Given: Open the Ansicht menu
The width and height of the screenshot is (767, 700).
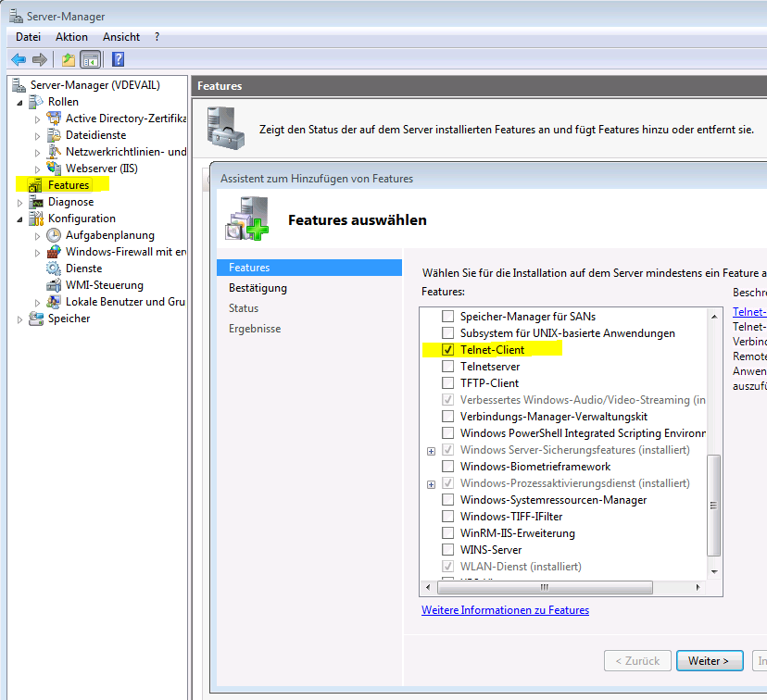Looking at the screenshot, I should (121, 37).
